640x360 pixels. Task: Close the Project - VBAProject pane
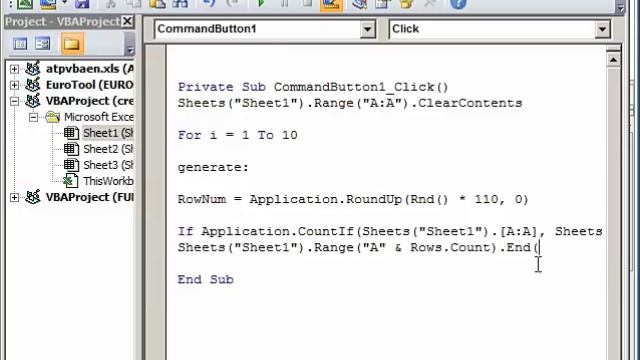[127, 21]
